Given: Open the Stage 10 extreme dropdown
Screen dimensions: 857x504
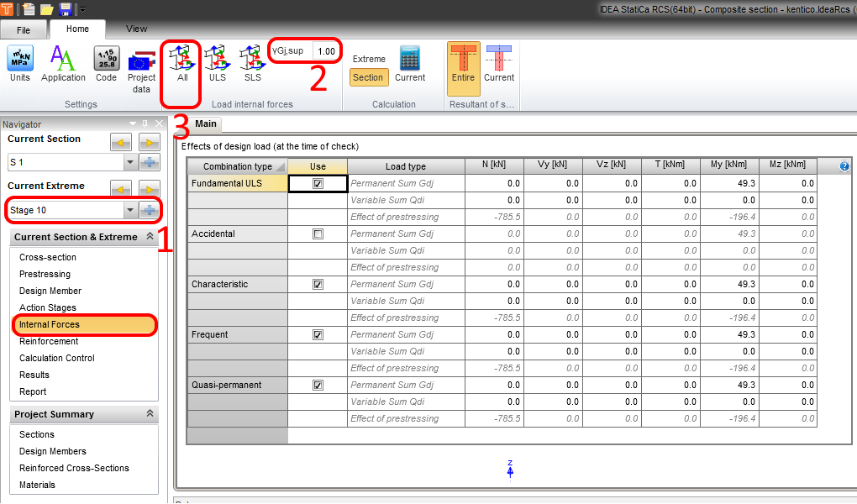Looking at the screenshot, I should [x=129, y=209].
